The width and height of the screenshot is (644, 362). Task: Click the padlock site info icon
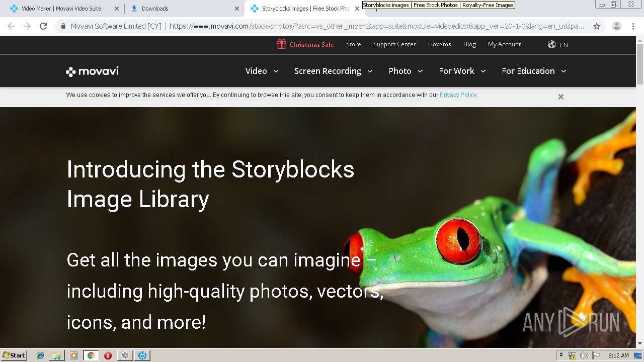tap(63, 26)
